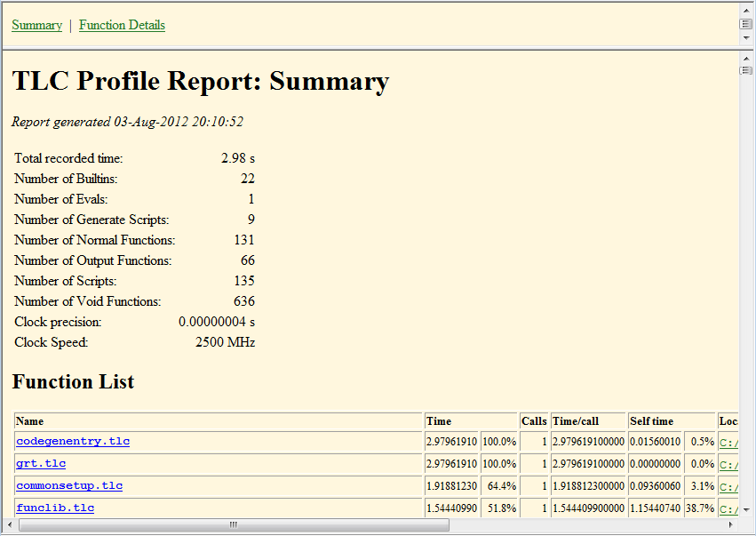Click the main frame scroll-down arrow
Image resolution: width=756 pixels, height=536 pixels.
coord(746,510)
